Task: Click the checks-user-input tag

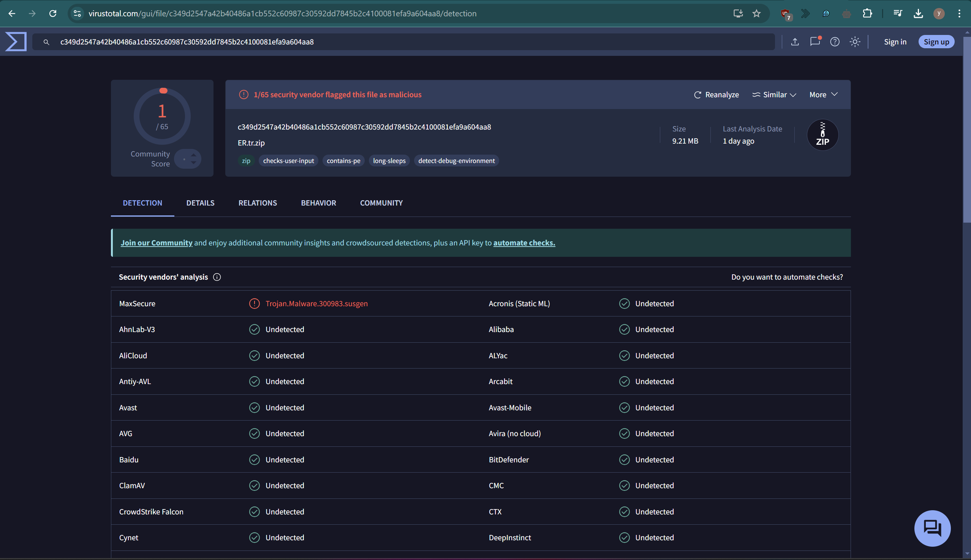Action: [x=288, y=161]
